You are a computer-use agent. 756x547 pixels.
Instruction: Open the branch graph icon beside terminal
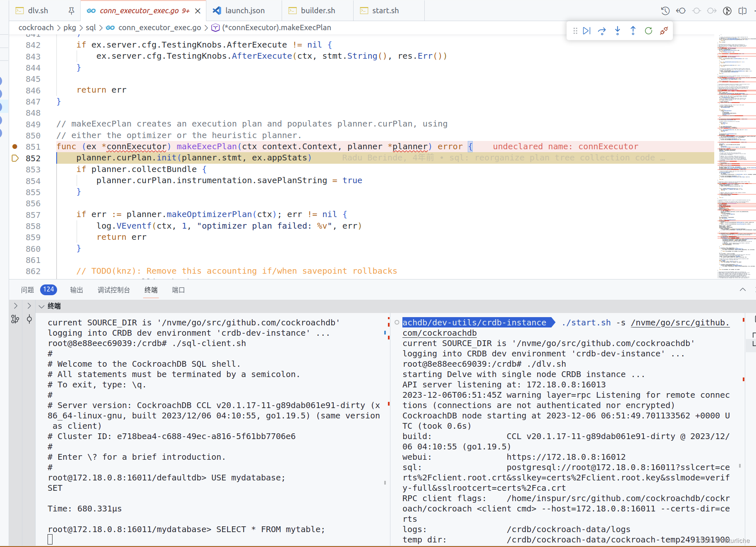pyautogui.click(x=15, y=319)
